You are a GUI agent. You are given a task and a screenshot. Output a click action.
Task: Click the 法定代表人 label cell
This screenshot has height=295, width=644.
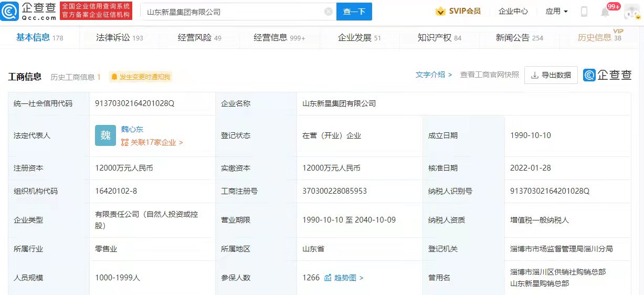tap(49, 135)
